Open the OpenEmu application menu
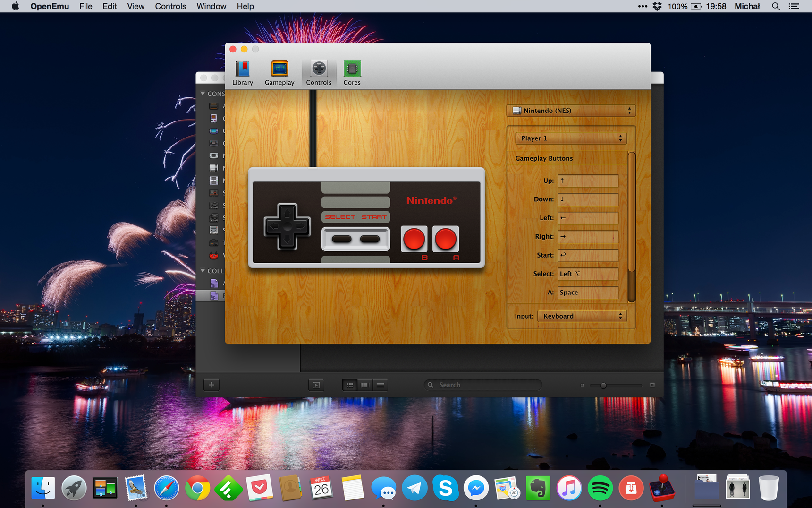The height and width of the screenshot is (508, 812). click(x=50, y=6)
